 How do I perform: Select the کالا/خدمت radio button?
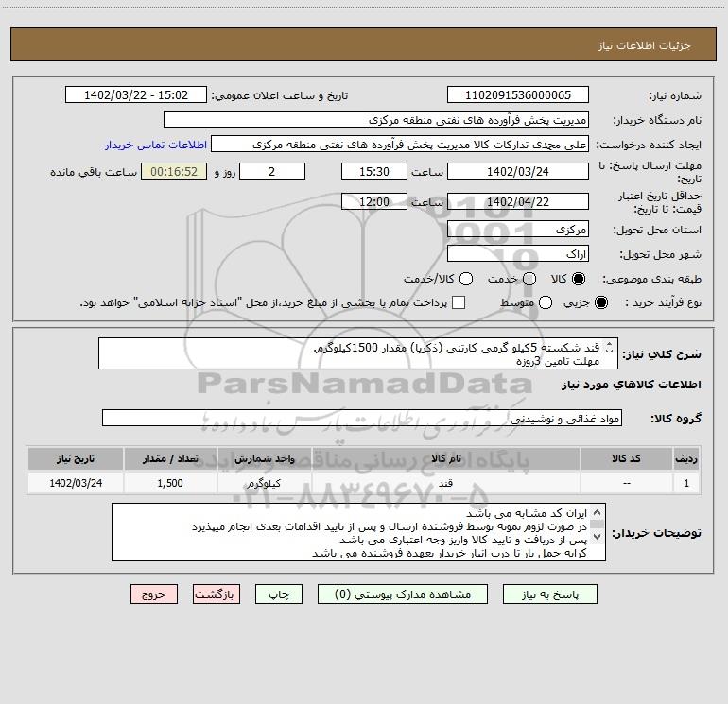pyautogui.click(x=466, y=279)
